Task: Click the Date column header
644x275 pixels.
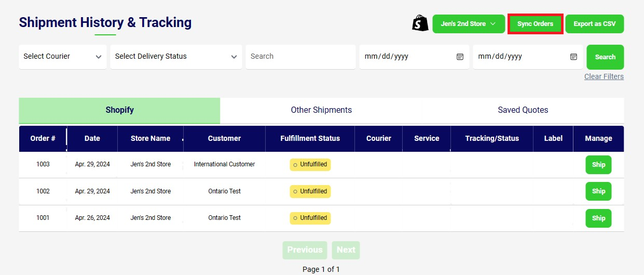Action: point(92,138)
